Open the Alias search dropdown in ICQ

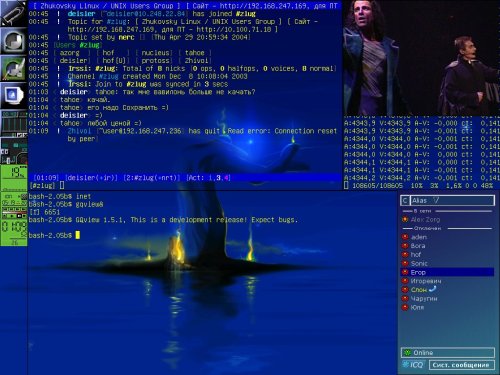click(x=452, y=200)
